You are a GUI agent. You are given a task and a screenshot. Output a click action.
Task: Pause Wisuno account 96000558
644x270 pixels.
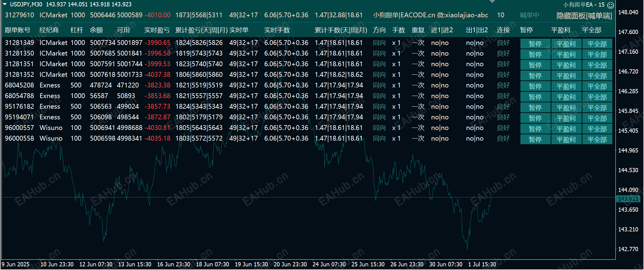(x=535, y=139)
